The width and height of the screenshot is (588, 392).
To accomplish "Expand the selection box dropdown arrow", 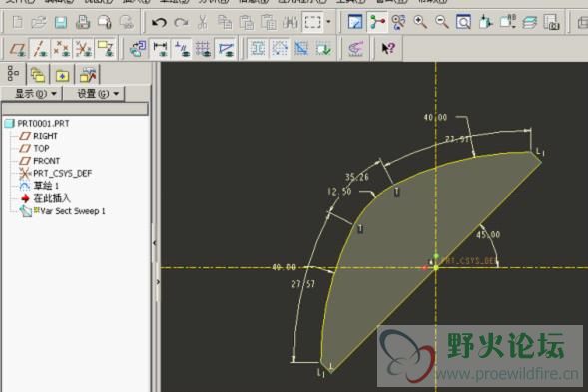I will point(328,22).
